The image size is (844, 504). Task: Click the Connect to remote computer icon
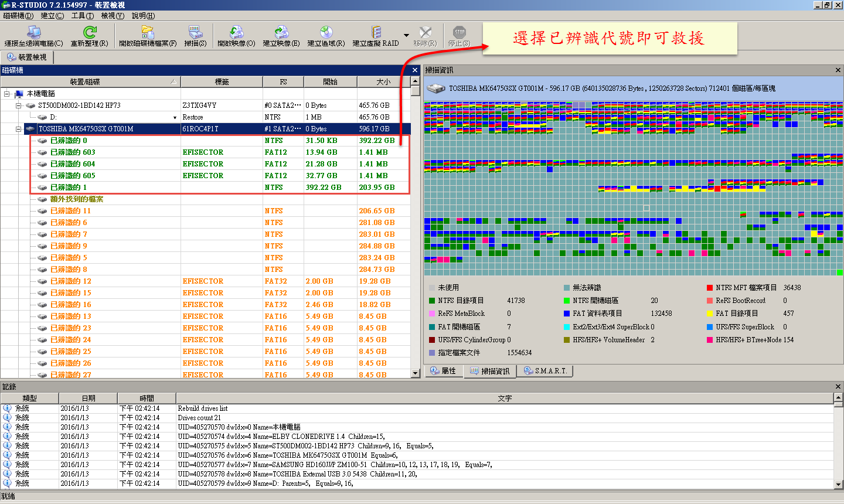click(33, 32)
